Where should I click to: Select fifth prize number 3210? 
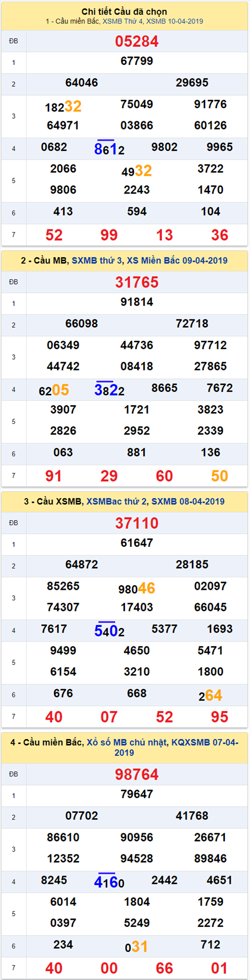pyautogui.click(x=137, y=672)
